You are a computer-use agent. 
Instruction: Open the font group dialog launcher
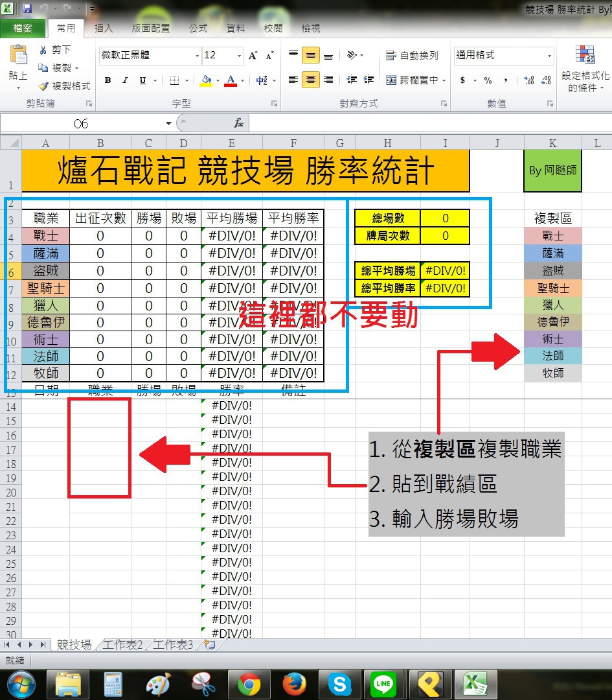click(274, 104)
